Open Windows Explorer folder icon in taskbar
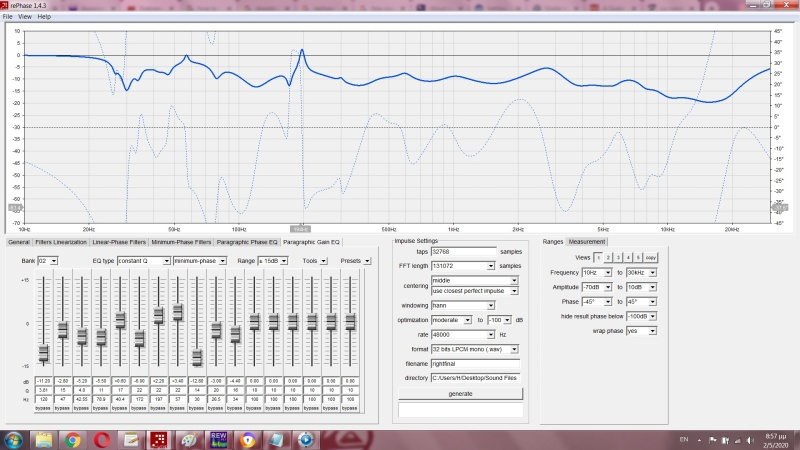Image resolution: width=800 pixels, height=450 pixels. (44, 439)
